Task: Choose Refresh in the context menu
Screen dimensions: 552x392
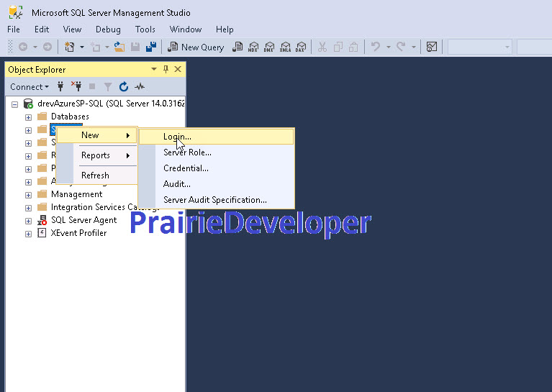Action: point(97,176)
